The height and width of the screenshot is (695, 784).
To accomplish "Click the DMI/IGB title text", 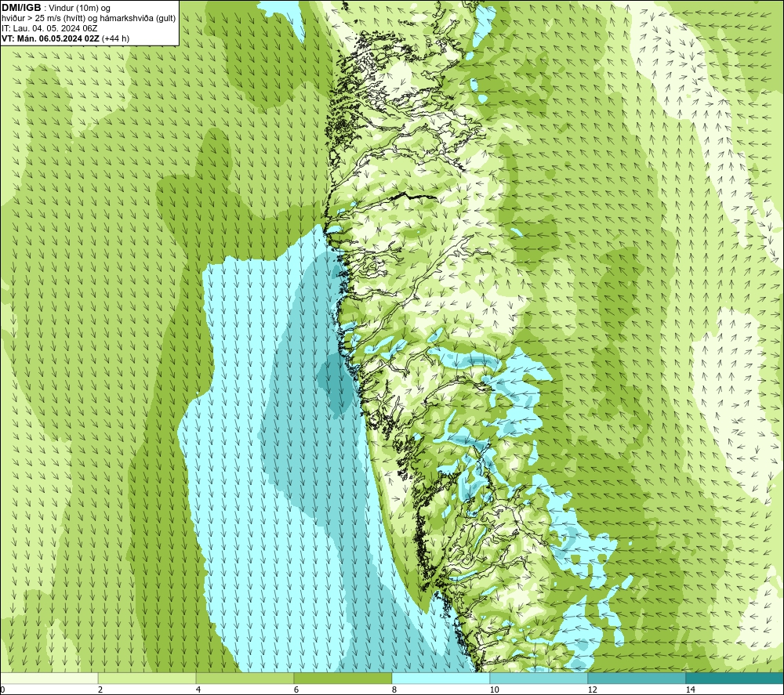I will (21, 8).
